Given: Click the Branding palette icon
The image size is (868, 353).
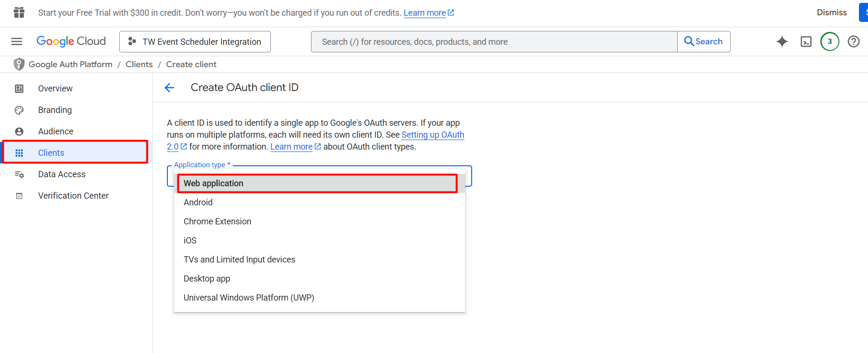Looking at the screenshot, I should tap(19, 110).
